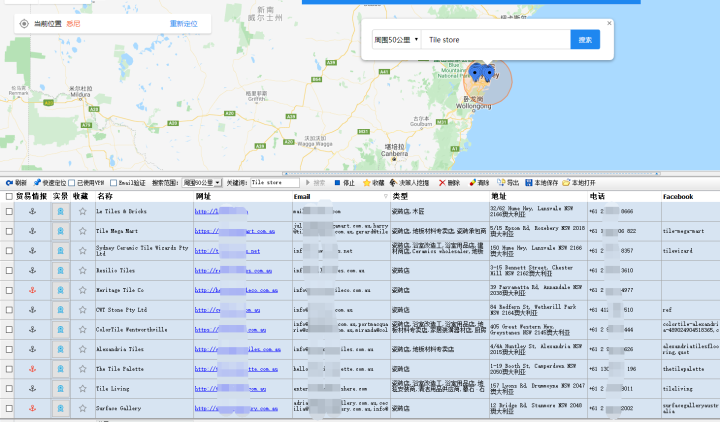Click red anchor icon in Surface Gallery row

32,408
